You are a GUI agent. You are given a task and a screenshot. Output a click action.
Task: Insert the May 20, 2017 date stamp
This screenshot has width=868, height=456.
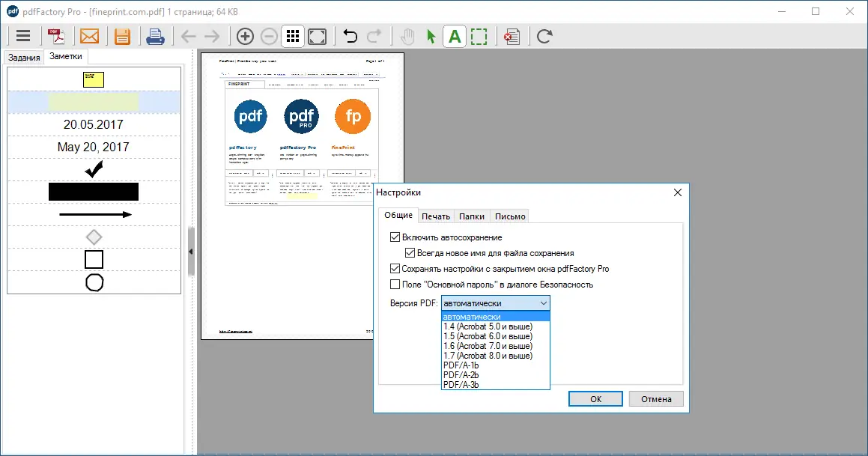94,148
